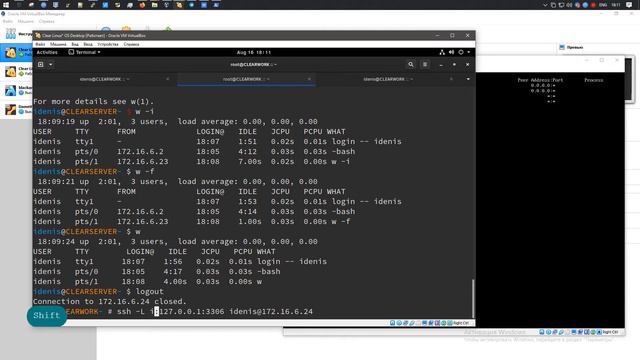Open the Windows Start menu
This screenshot has width=640, height=360.
click(x=6, y=5)
